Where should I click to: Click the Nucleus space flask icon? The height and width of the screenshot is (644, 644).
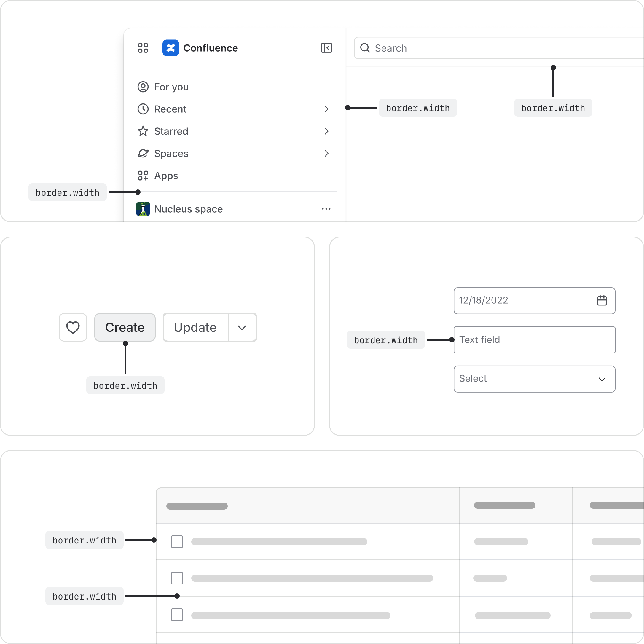(x=143, y=209)
